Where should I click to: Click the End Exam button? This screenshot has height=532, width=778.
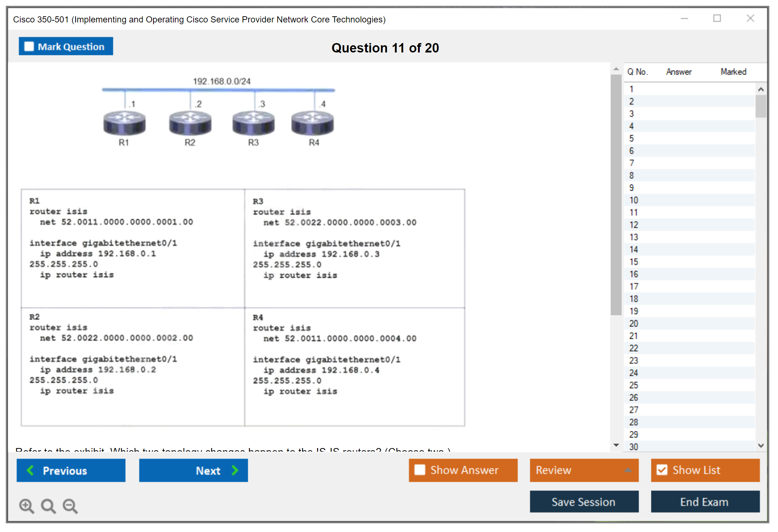tap(705, 502)
